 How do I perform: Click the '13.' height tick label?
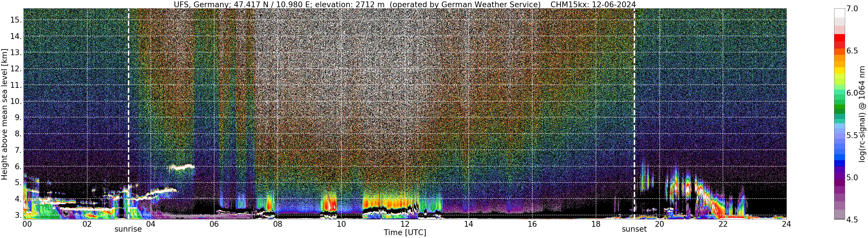[16, 53]
